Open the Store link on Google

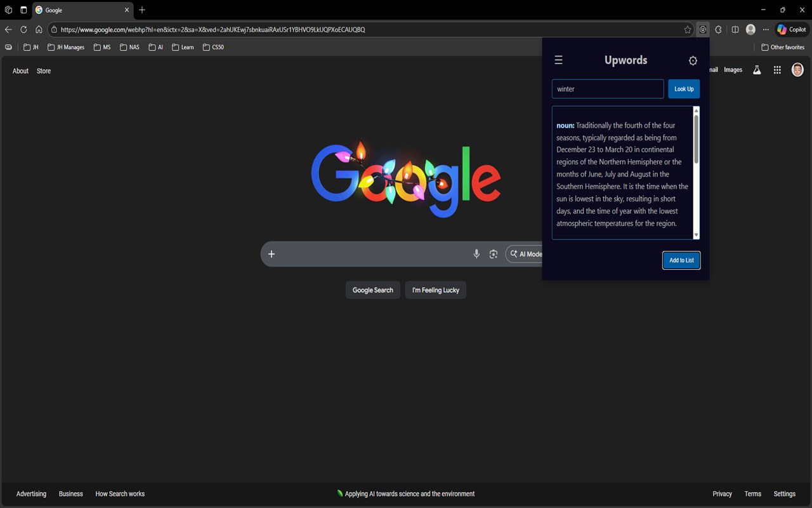(x=44, y=70)
